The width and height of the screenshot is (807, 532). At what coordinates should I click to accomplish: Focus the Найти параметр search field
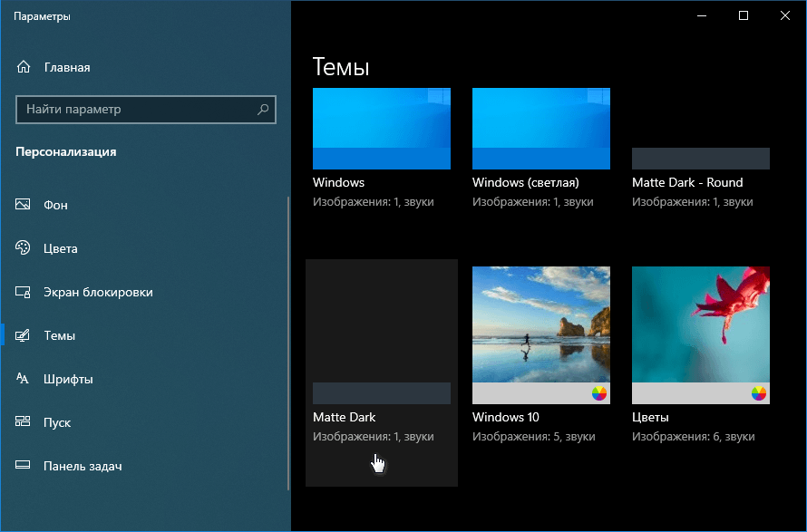[146, 109]
